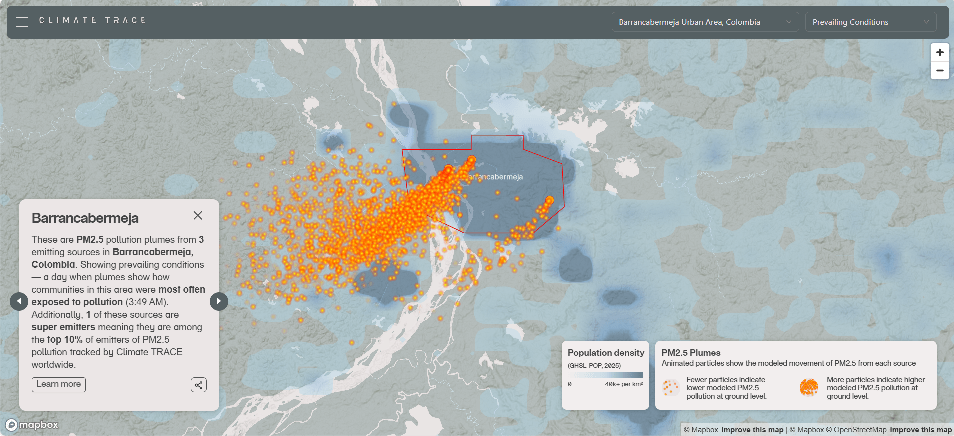Advance to next info slide

219,301
